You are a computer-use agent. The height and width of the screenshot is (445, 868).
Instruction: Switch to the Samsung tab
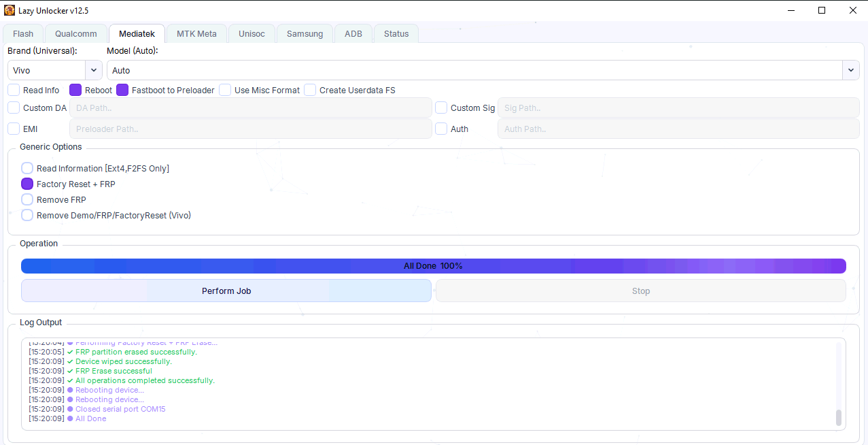pos(305,33)
